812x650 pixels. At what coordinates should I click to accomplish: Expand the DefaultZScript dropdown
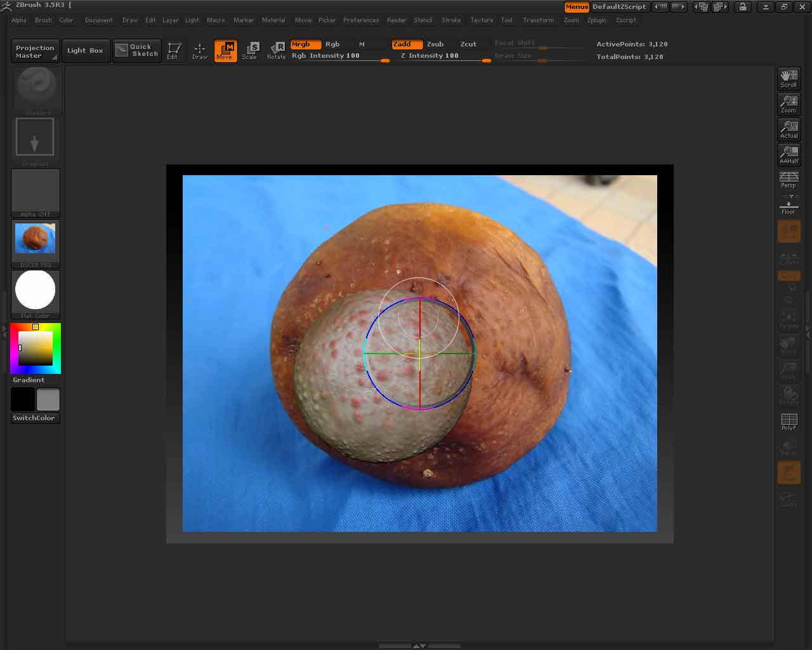[620, 6]
